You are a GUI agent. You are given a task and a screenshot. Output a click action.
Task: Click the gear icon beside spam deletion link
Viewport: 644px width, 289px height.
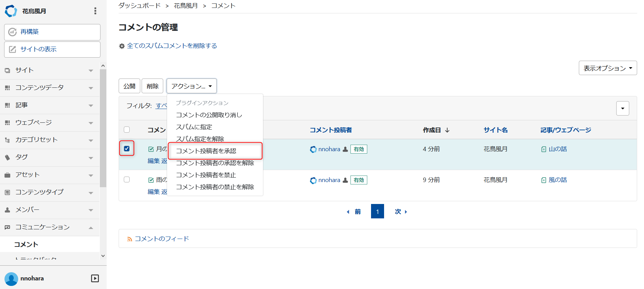122,46
